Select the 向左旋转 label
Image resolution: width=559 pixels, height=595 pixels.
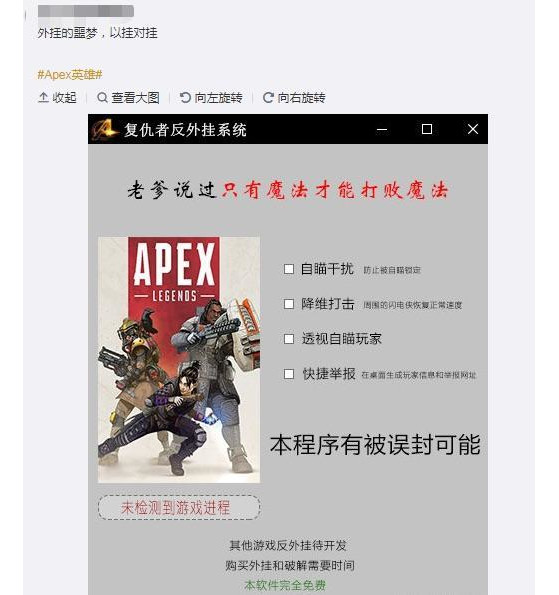coord(219,98)
